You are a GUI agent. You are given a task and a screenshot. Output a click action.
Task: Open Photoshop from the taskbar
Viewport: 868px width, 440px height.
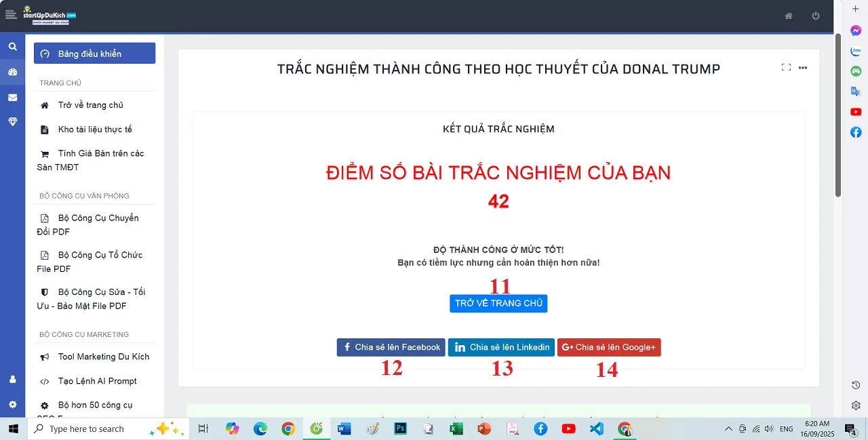[400, 428]
